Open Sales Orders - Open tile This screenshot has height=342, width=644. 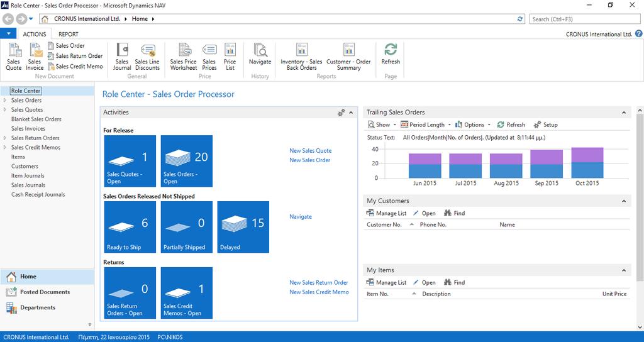pos(186,161)
